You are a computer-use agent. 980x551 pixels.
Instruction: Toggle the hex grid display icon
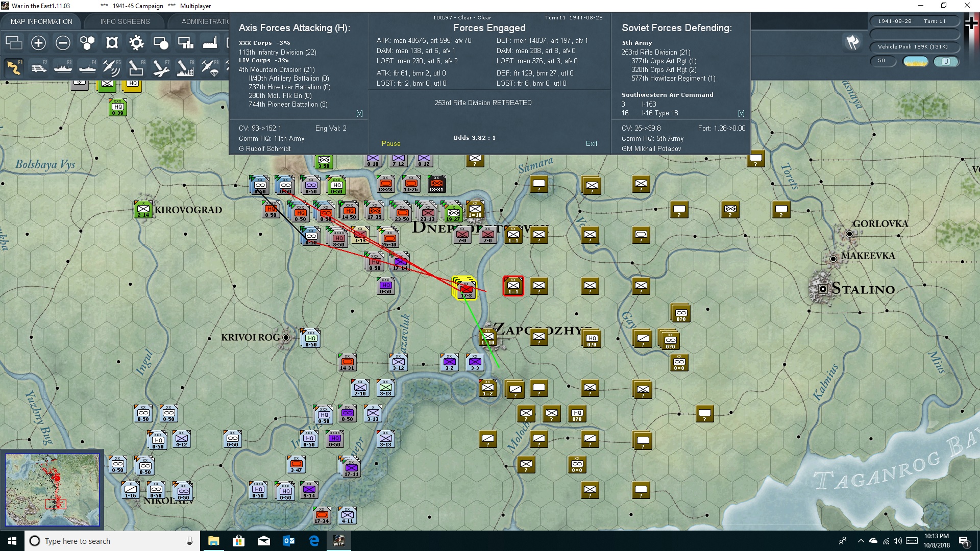tap(87, 43)
